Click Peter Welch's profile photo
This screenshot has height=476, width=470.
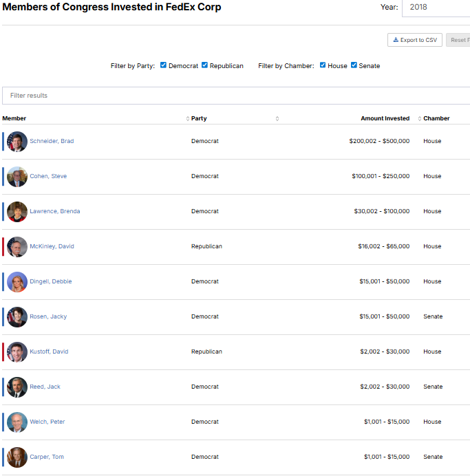pos(17,422)
